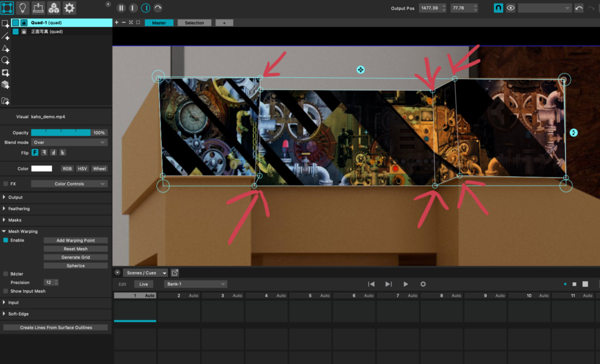Check the Show Input Mesh checkbox
The width and height of the screenshot is (600, 364).
pyautogui.click(x=6, y=291)
